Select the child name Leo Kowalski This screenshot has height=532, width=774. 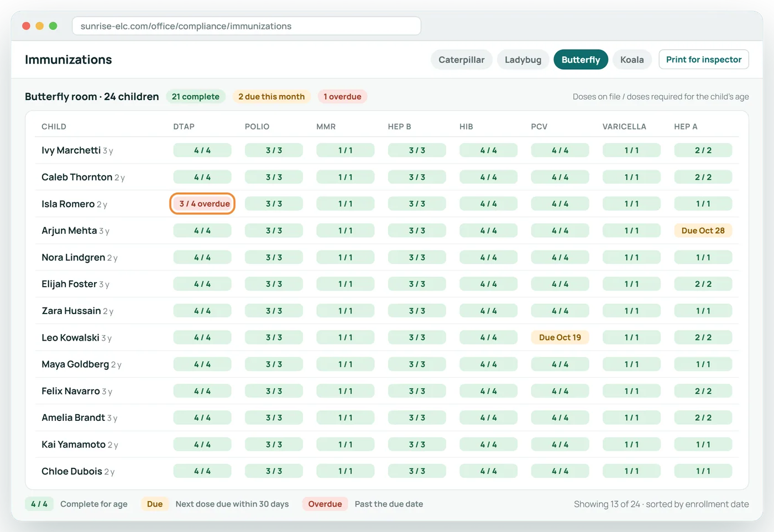pos(70,337)
